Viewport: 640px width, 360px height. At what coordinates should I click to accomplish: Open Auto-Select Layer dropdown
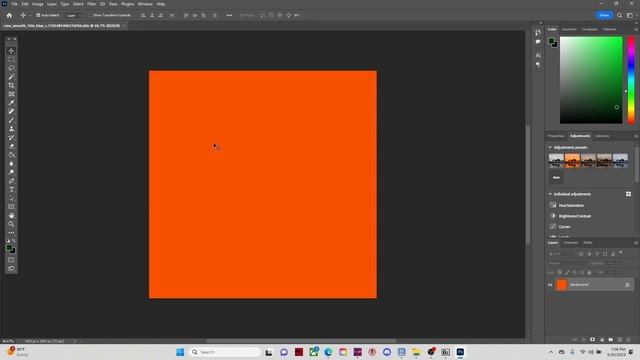74,15
